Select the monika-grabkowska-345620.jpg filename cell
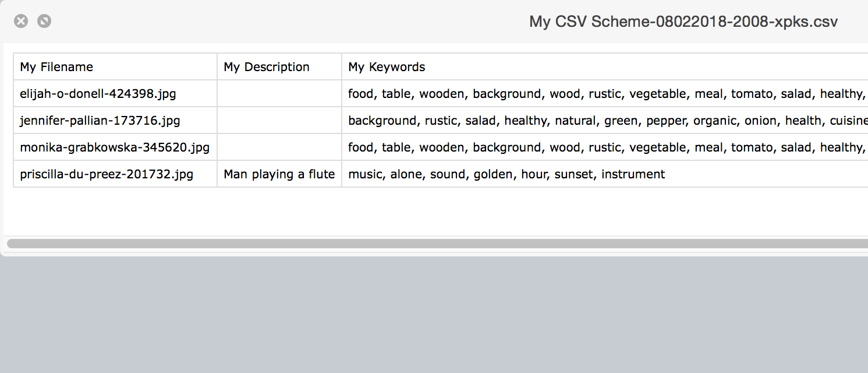Viewport: 868px width, 373px height. tap(114, 147)
